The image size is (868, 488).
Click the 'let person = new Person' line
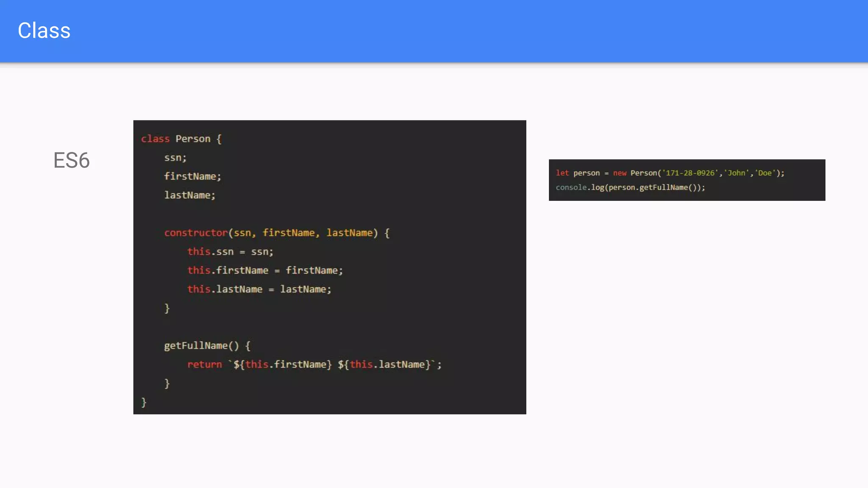(670, 173)
